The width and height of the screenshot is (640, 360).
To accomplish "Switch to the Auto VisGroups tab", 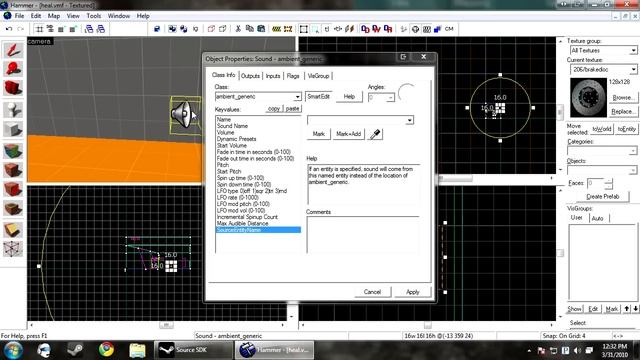I will click(598, 218).
